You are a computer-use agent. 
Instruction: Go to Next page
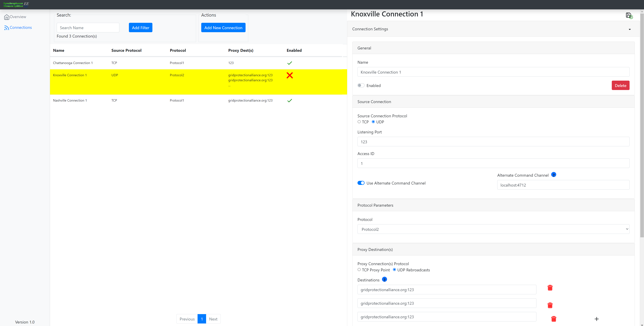(x=213, y=319)
